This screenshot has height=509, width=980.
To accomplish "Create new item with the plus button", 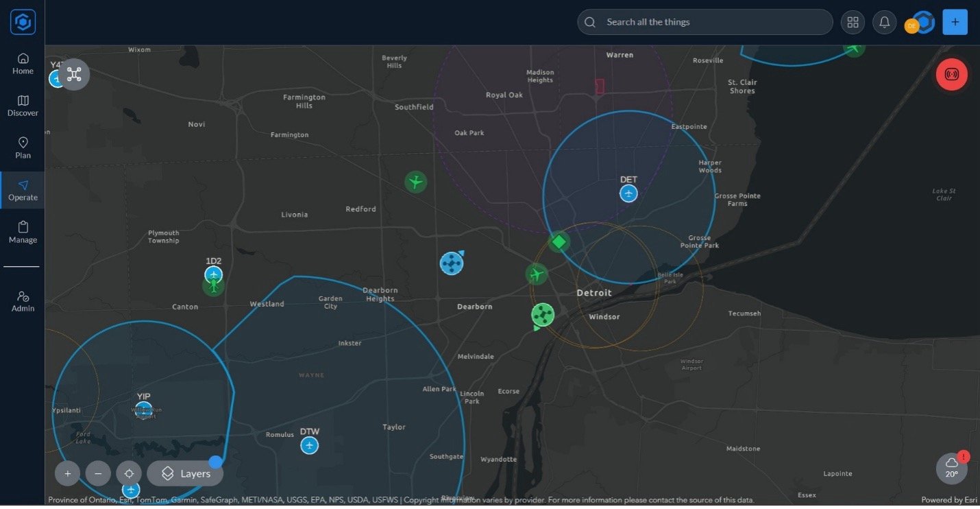I will click(x=955, y=21).
